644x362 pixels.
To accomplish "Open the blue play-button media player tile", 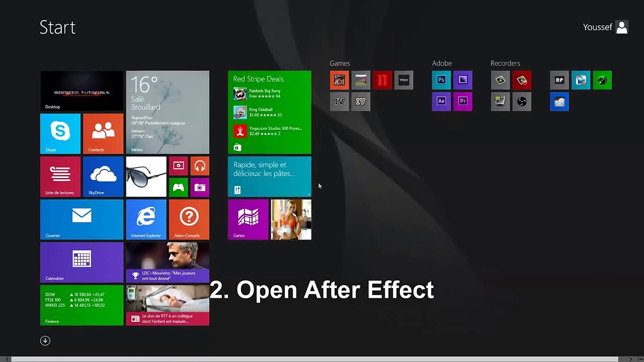I will (581, 80).
